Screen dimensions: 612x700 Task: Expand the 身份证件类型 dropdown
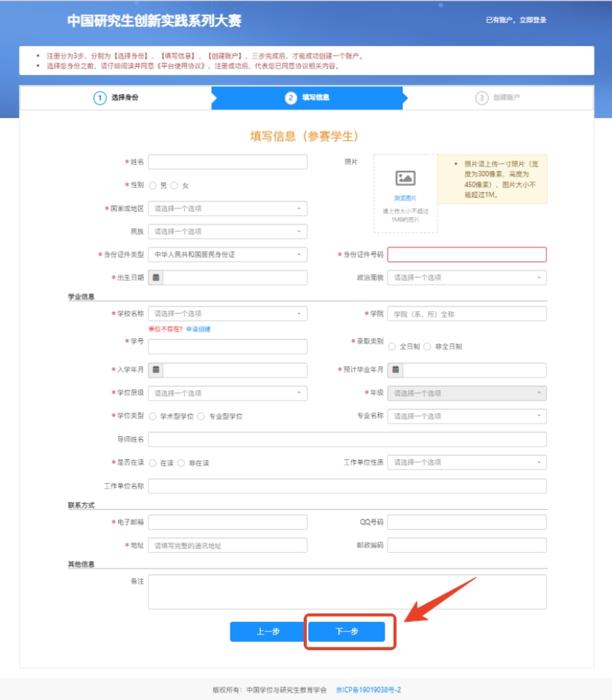pos(227,255)
